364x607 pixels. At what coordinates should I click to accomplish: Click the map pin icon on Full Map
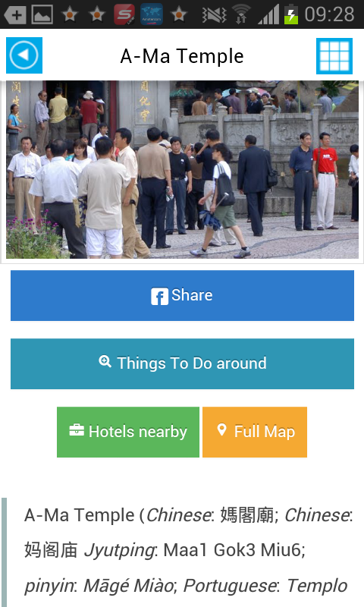click(221, 429)
